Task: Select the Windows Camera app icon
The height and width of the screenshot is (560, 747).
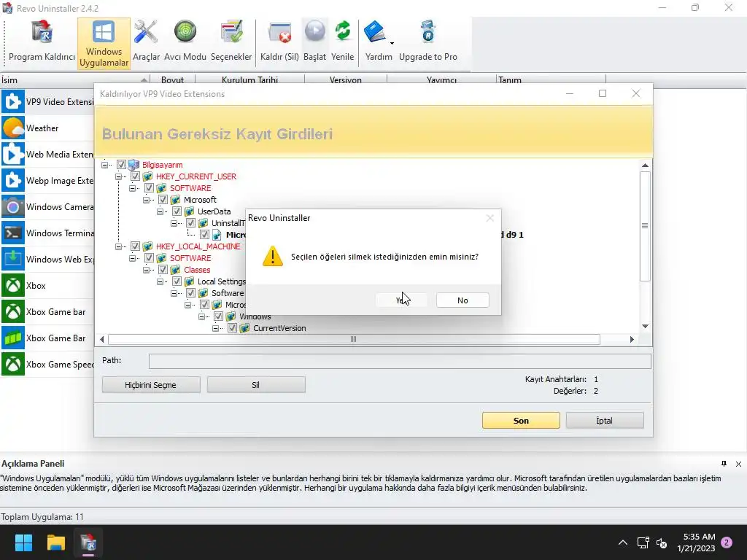Action: click(13, 206)
